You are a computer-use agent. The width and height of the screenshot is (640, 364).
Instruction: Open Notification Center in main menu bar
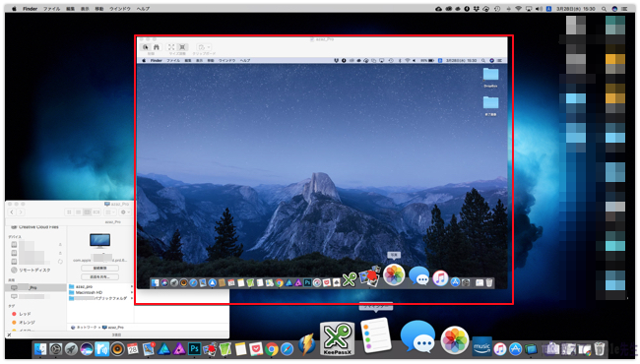click(x=625, y=9)
